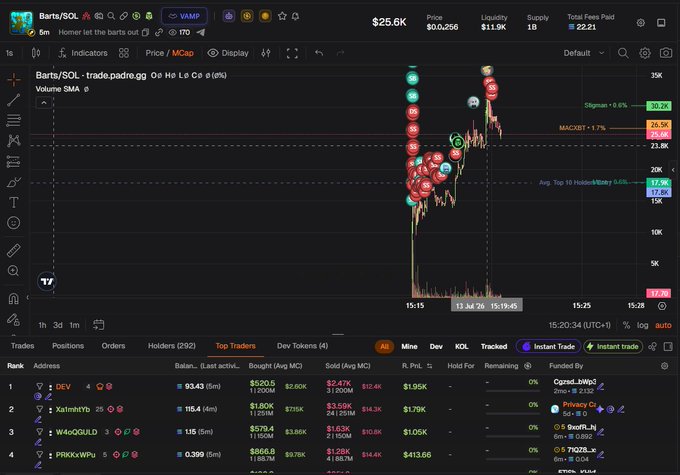Screen dimensions: 680x475
Task: Open chart adjustments sliders icon
Action: [266, 53]
